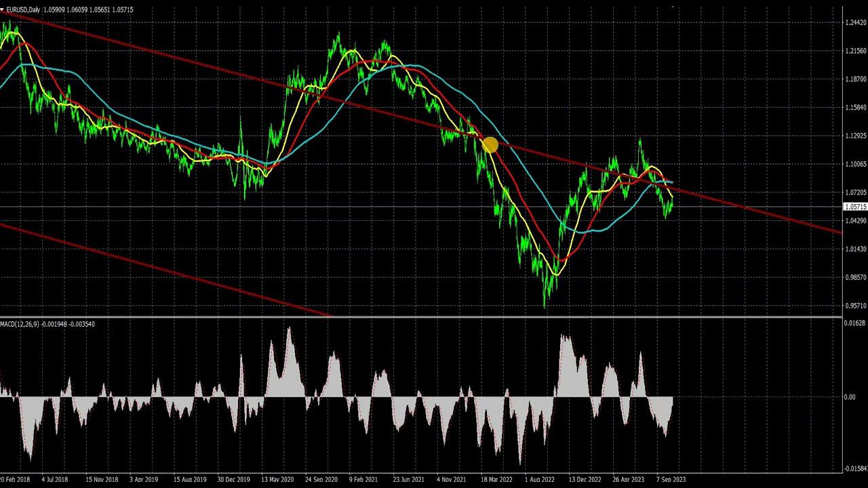Click price axis level 1.01430

point(856,249)
